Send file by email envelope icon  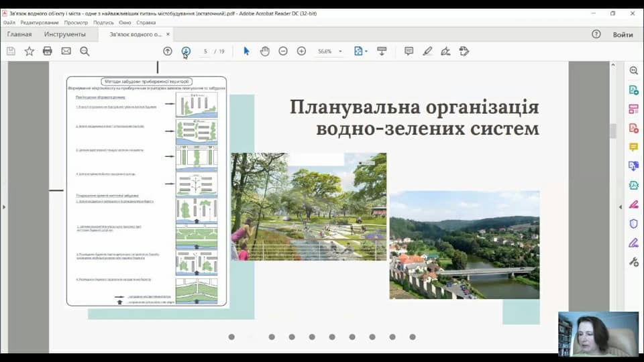click(66, 52)
